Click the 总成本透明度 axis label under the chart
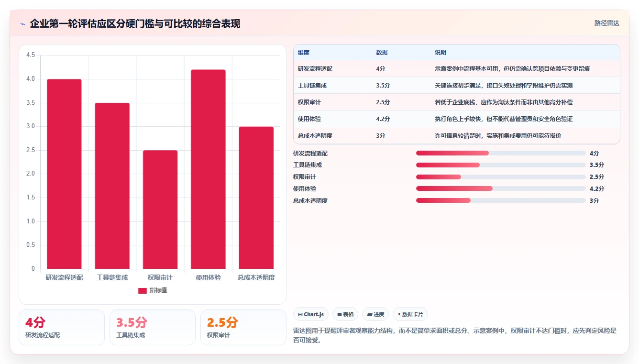Viewport: 639px width, 364px height. point(256,277)
